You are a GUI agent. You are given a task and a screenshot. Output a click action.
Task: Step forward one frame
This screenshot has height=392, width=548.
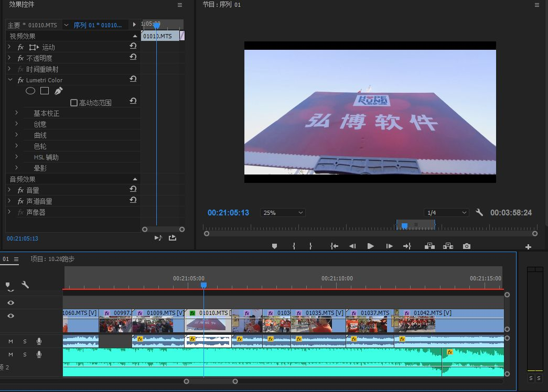tap(389, 246)
